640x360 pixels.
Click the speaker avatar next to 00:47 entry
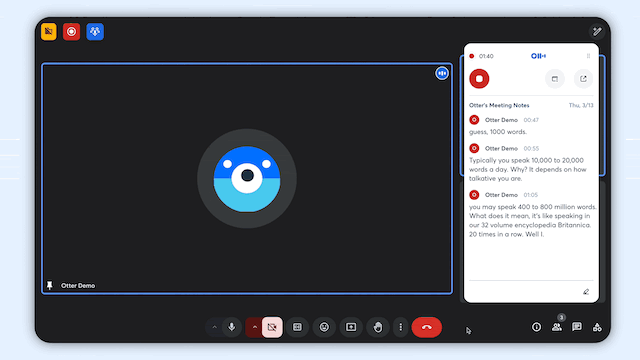click(x=474, y=120)
